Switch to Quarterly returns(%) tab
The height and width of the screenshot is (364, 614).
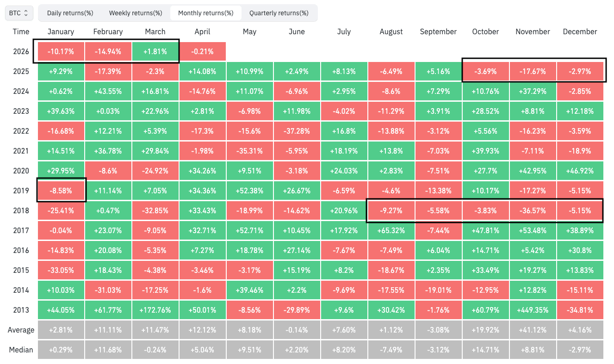[279, 13]
